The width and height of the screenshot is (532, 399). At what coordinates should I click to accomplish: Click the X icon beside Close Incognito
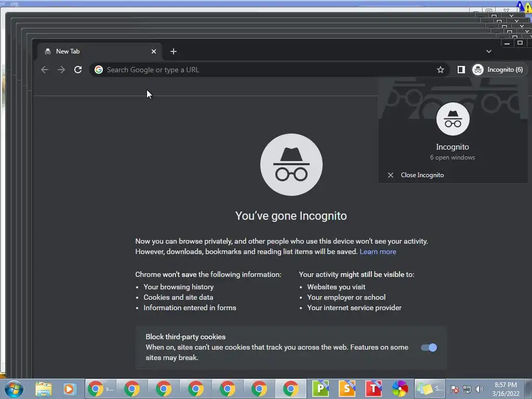391,175
